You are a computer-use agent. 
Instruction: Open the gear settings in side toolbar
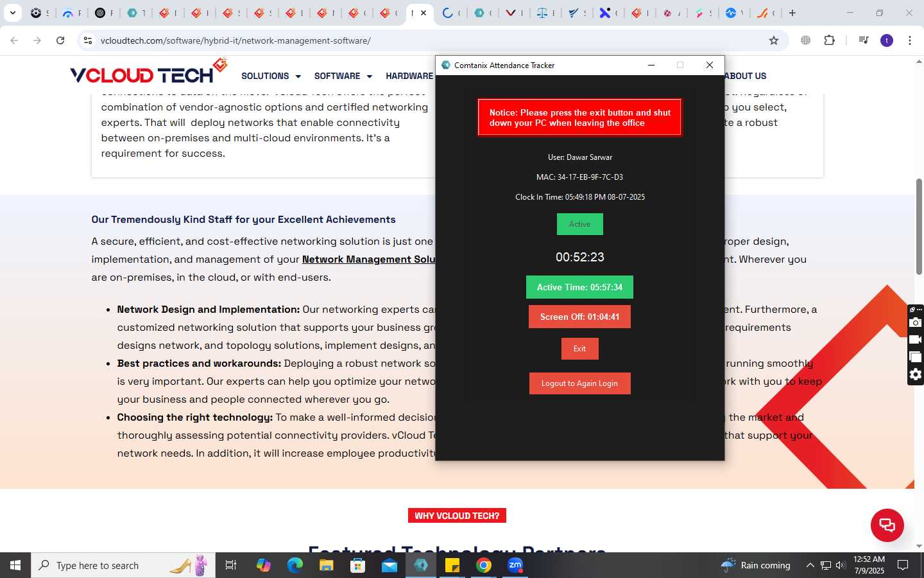916,374
